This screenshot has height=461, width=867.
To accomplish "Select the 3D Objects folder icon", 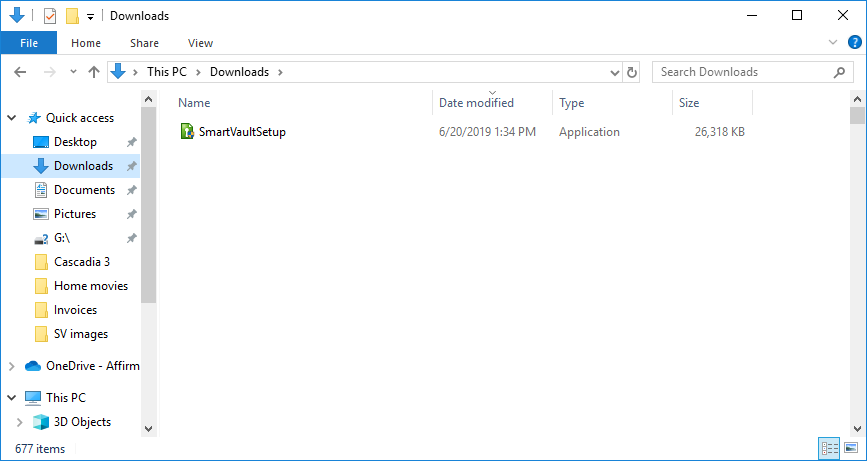I will point(41,422).
